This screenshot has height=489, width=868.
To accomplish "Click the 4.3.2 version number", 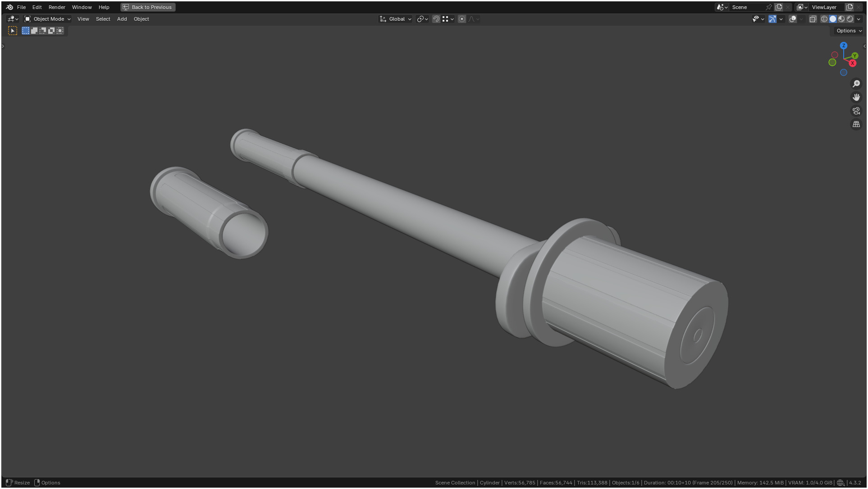I will point(855,483).
